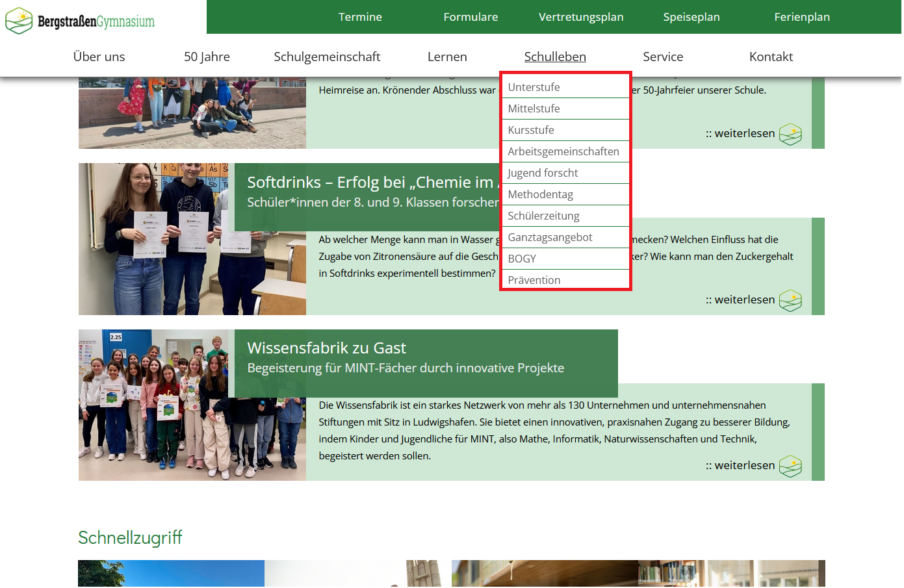Image resolution: width=904 pixels, height=588 pixels.
Task: Click leaf icon next to Softdrinks weiterlesen
Action: point(790,301)
